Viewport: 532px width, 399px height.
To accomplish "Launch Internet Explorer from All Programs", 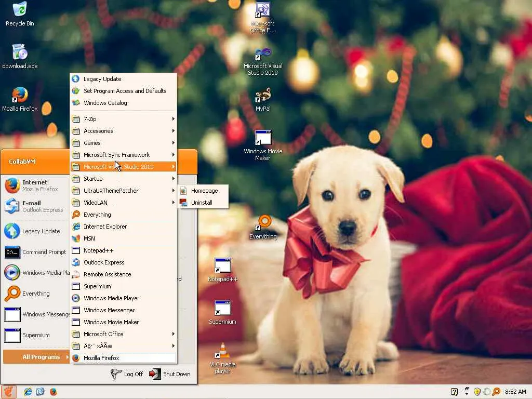I will coord(124,227).
